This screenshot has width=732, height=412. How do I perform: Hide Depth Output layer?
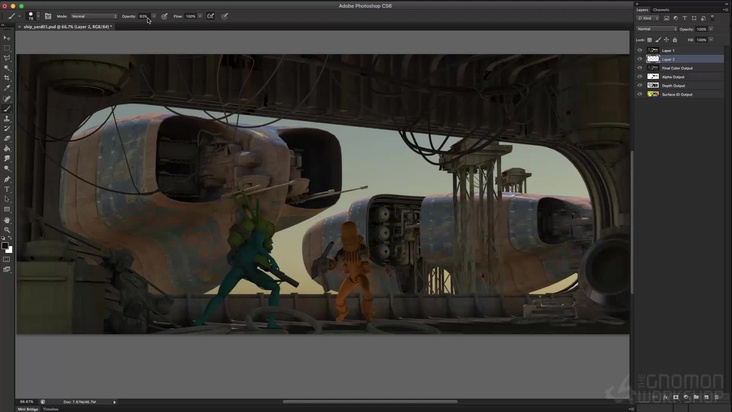[x=640, y=85]
